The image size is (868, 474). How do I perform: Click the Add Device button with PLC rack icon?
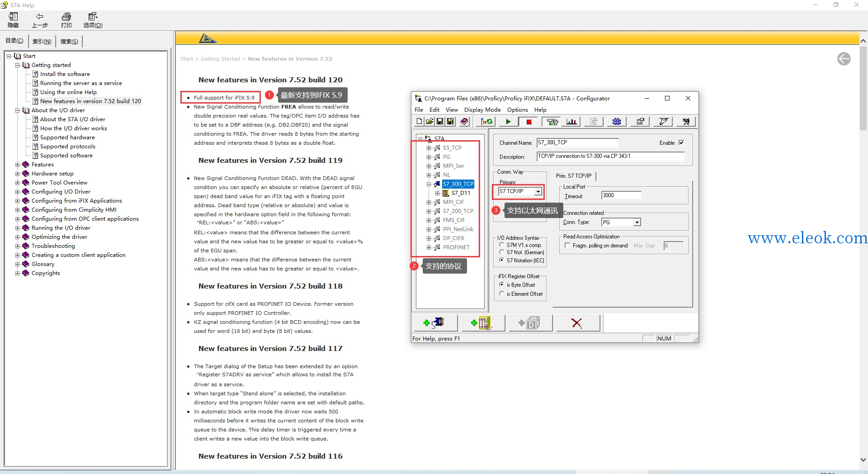point(482,323)
